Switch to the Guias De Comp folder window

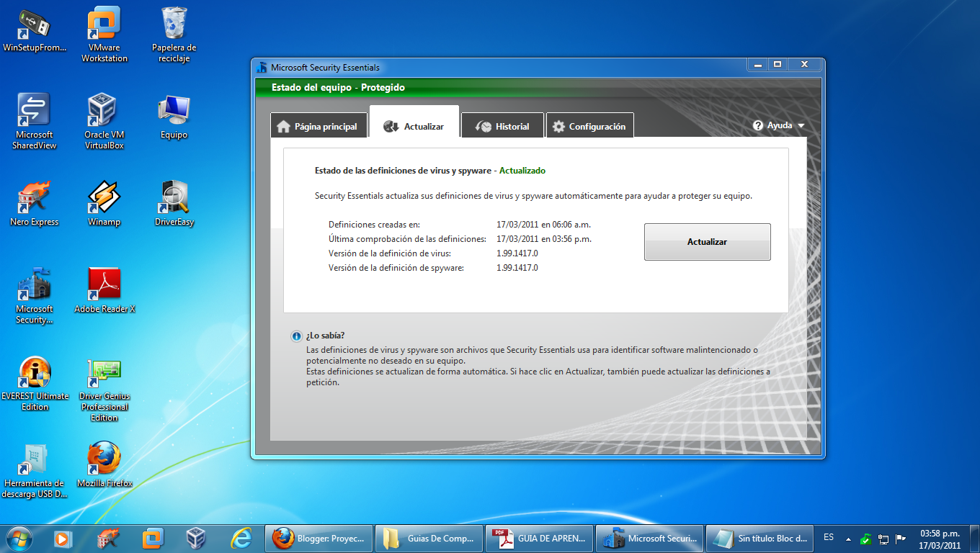click(429, 538)
